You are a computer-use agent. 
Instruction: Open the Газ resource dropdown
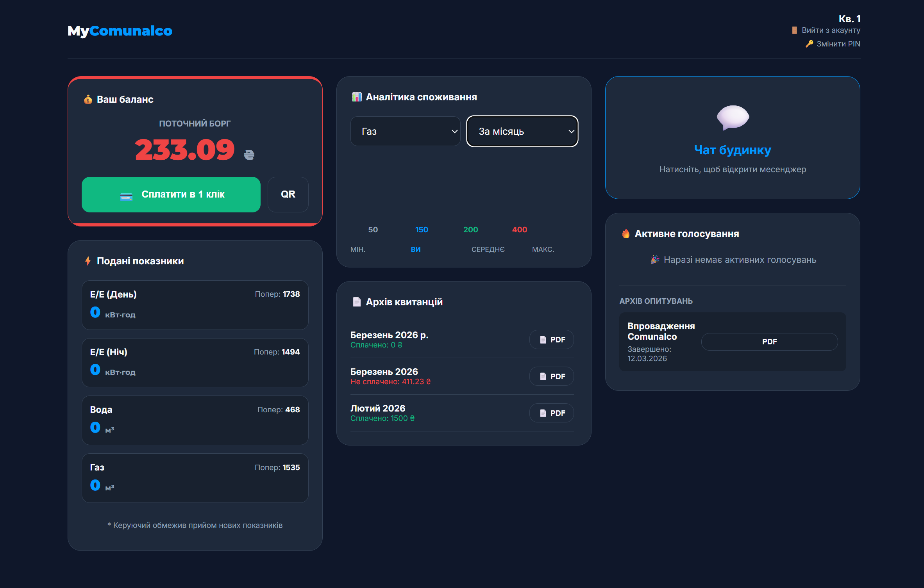pyautogui.click(x=405, y=132)
